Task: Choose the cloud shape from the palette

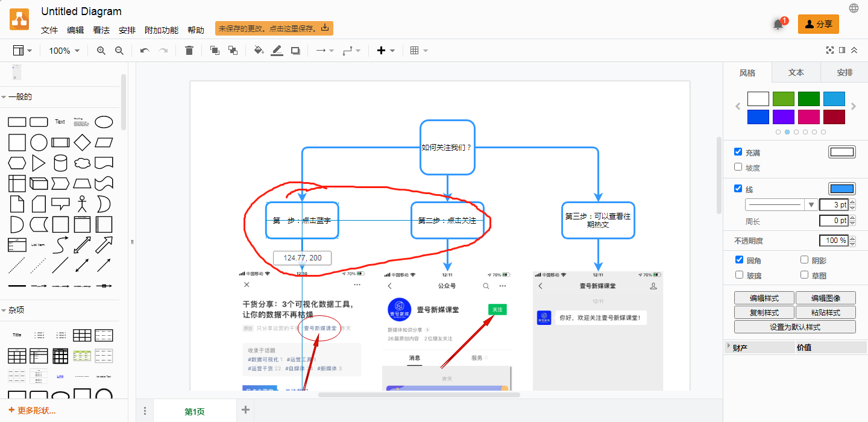Action: tap(82, 163)
